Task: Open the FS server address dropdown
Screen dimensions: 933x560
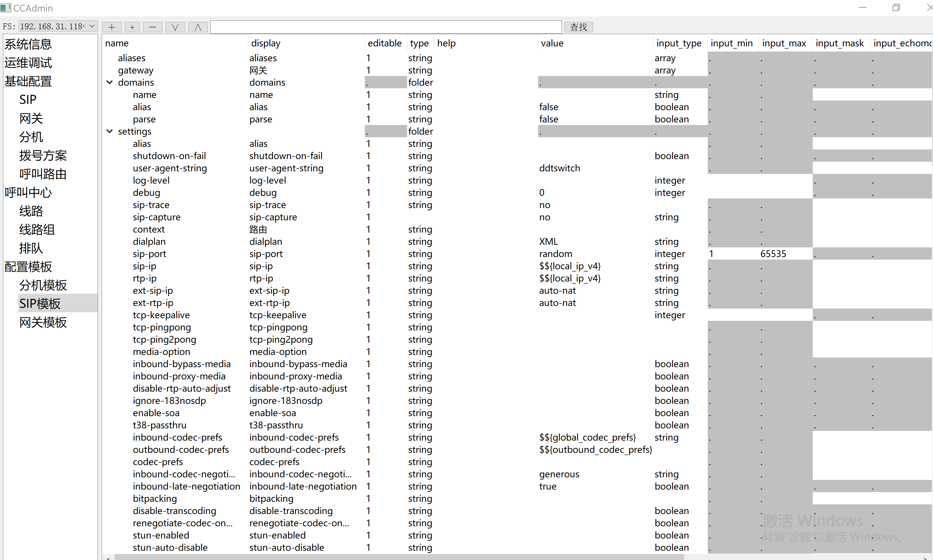Action: click(x=92, y=26)
